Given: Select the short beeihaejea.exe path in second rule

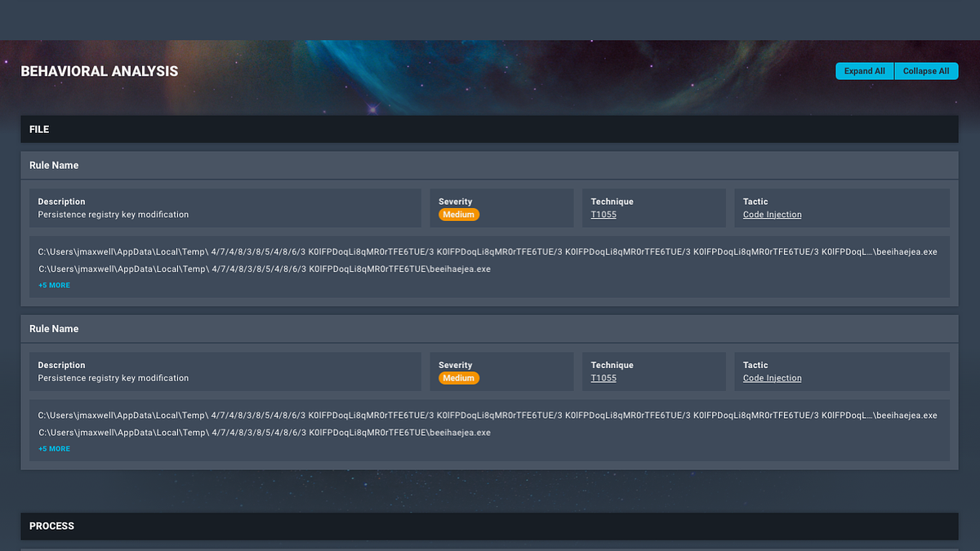Looking at the screenshot, I should [x=264, y=433].
